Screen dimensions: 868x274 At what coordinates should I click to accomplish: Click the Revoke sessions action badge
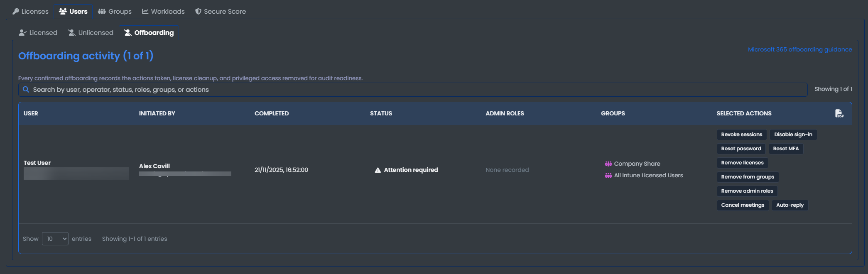pyautogui.click(x=742, y=135)
